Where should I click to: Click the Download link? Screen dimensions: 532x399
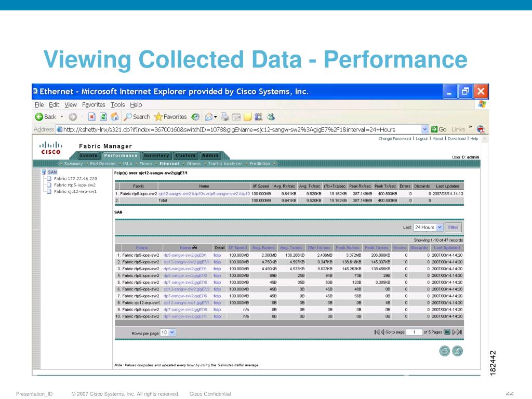coord(457,138)
